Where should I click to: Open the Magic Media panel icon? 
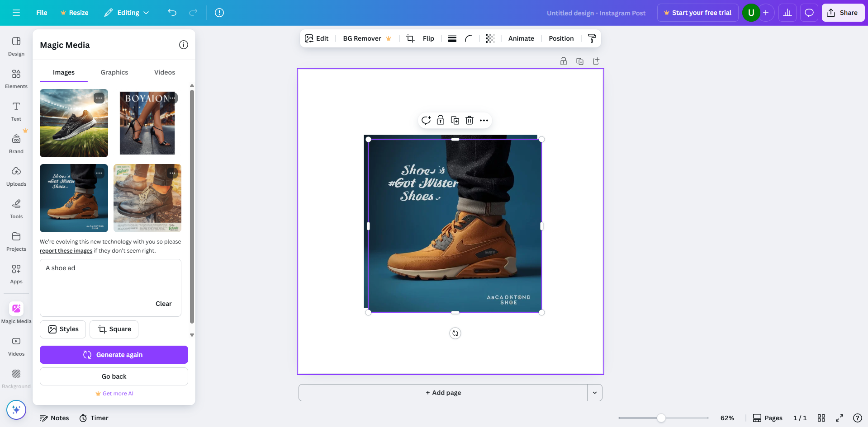(x=16, y=309)
